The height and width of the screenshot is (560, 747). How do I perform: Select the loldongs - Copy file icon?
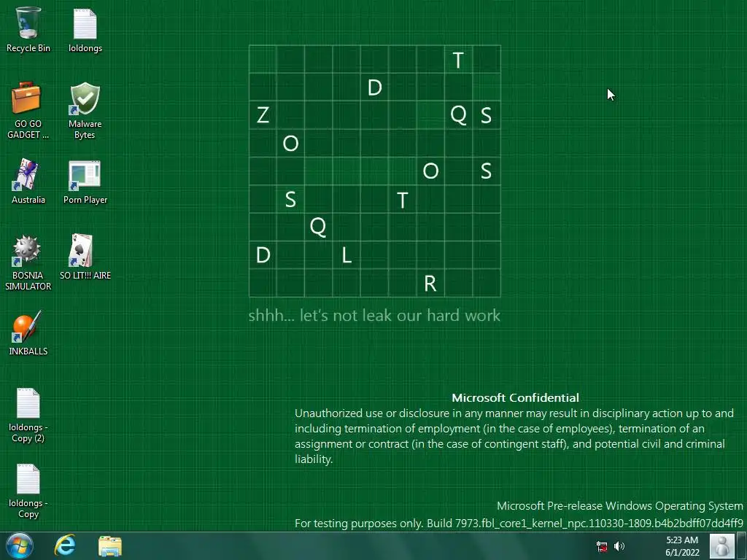[28, 491]
